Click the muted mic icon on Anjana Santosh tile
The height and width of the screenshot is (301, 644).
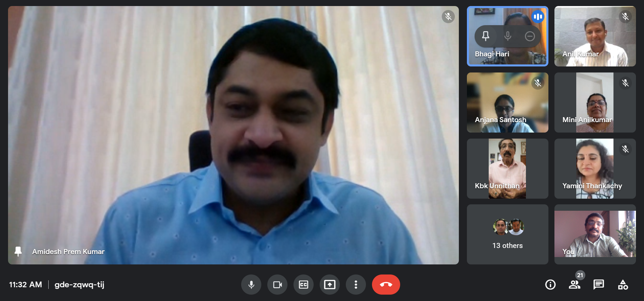point(538,83)
